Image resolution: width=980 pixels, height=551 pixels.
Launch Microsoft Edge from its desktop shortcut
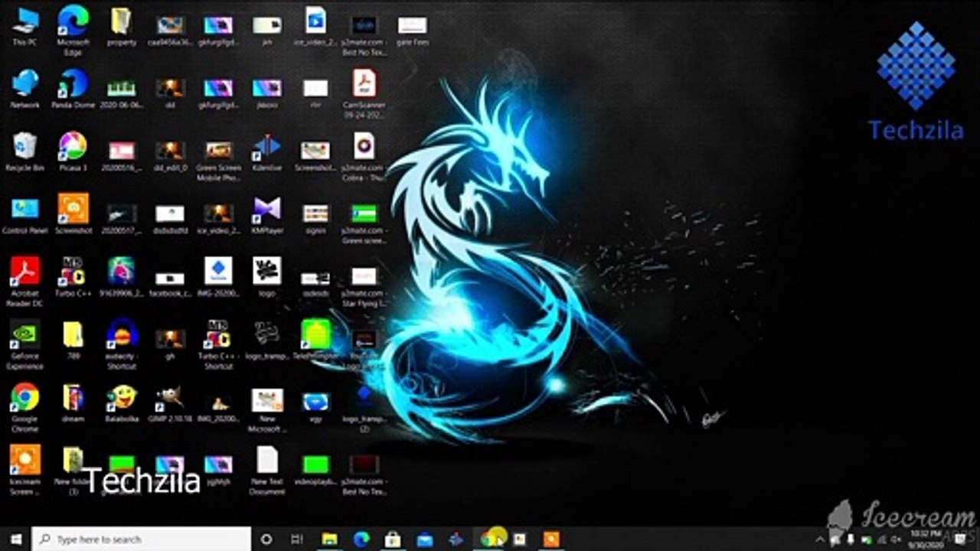(73, 31)
